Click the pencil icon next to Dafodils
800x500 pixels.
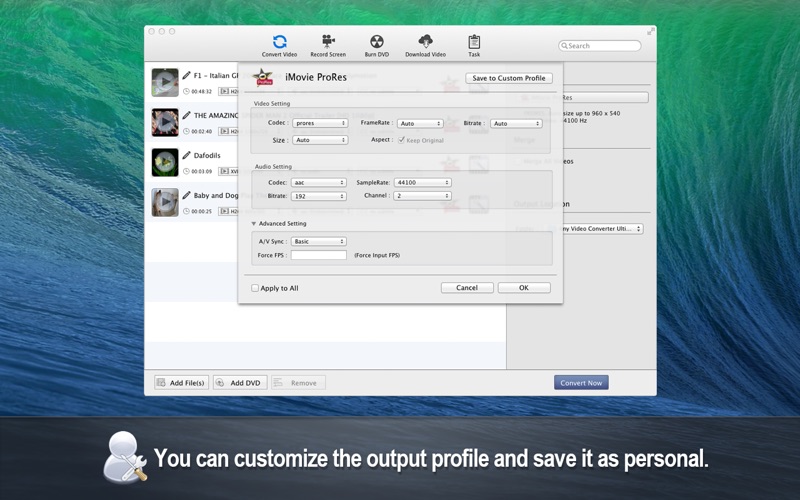pos(187,155)
